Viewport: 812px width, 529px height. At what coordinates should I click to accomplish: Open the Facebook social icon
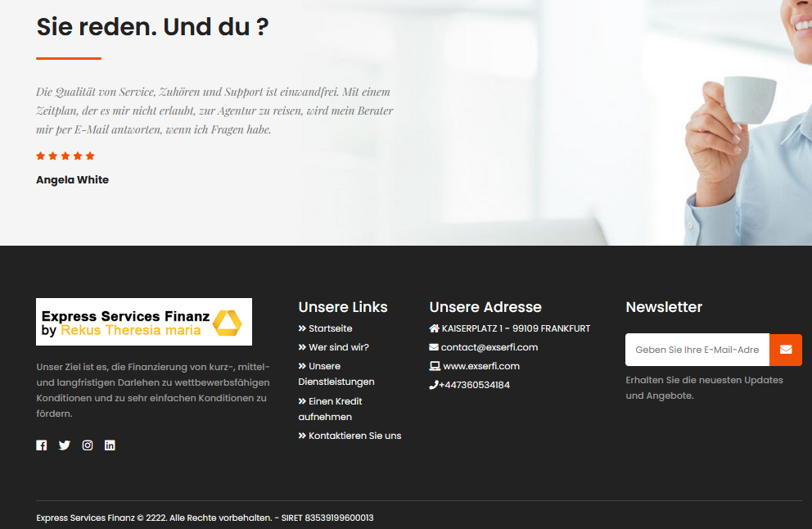coord(42,445)
